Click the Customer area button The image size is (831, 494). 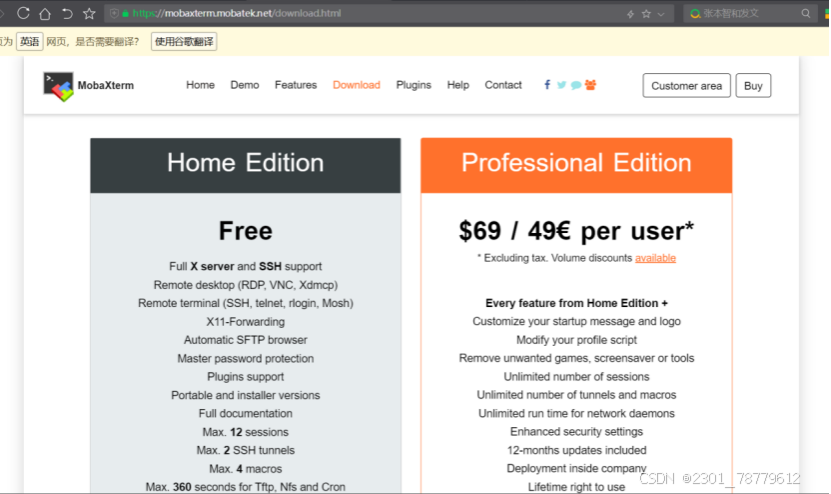click(x=686, y=85)
